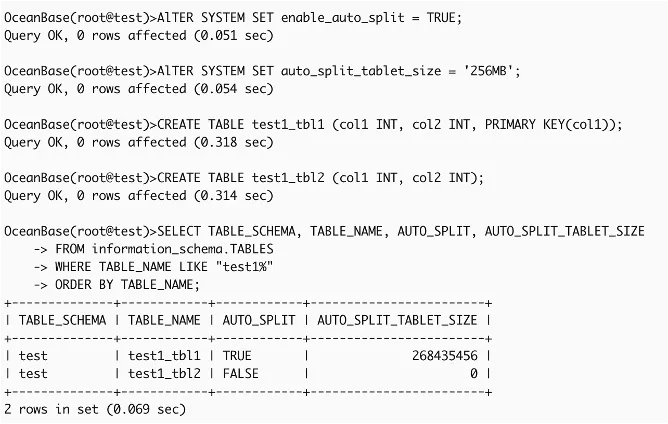Click the TABLE_SCHEMA column header in the result table
This screenshot has height=424, width=668.
pyautogui.click(x=62, y=320)
